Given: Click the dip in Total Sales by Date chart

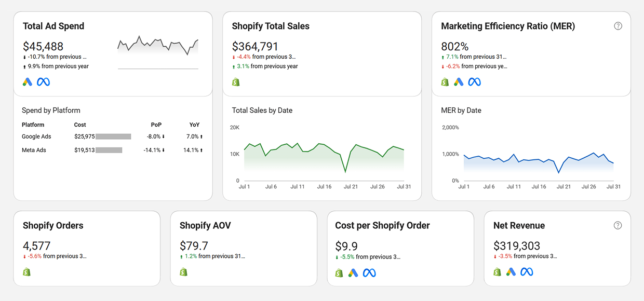Looking at the screenshot, I should tap(345, 171).
